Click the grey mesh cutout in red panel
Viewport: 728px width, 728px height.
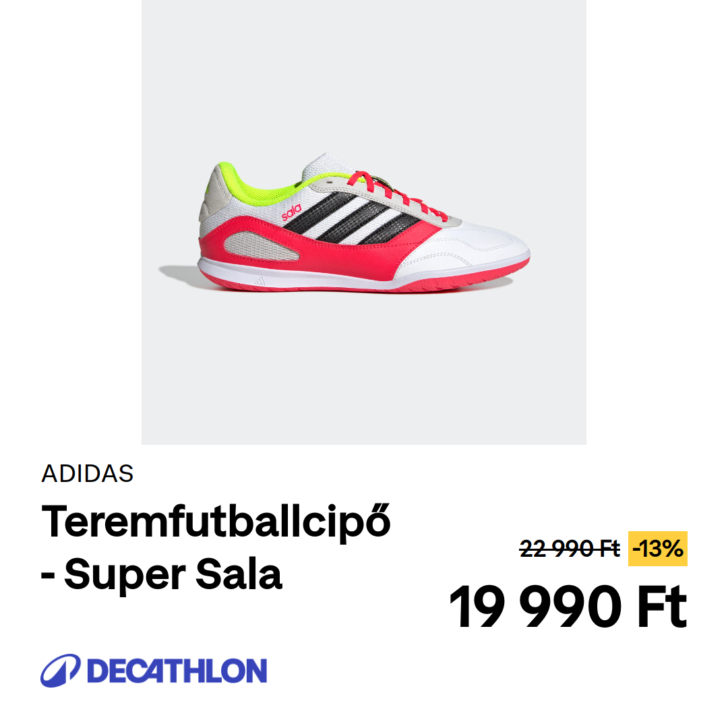(260, 247)
